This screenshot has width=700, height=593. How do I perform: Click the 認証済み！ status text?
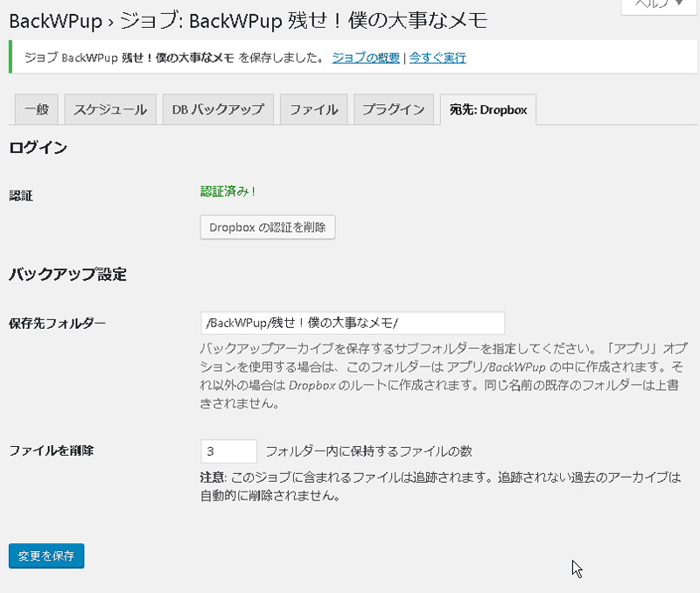[227, 192]
